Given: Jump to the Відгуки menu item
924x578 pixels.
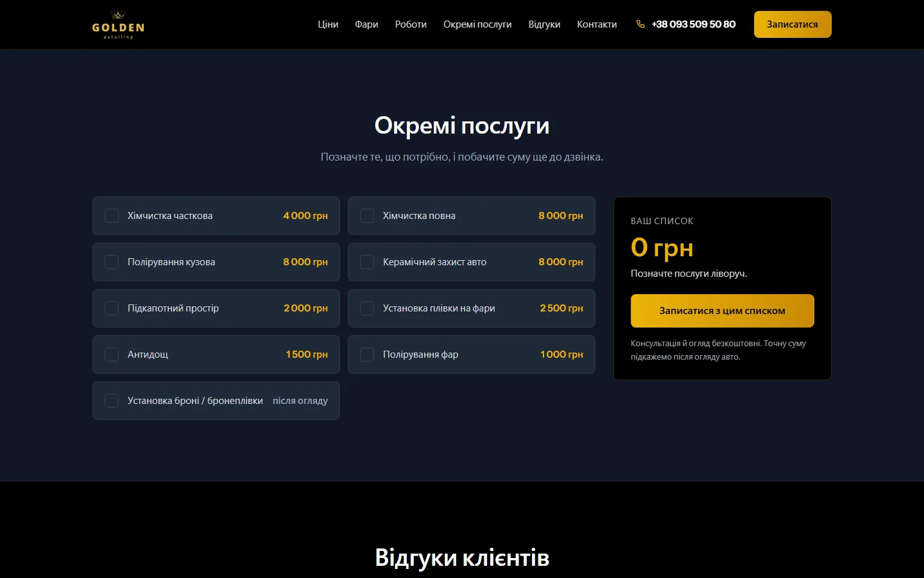Looking at the screenshot, I should pyautogui.click(x=544, y=24).
